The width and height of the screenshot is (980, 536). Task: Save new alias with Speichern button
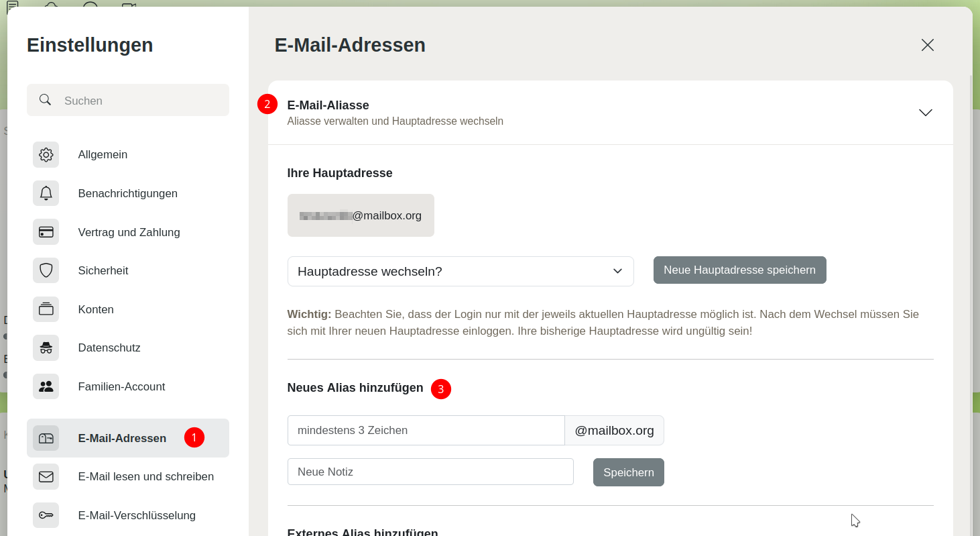629,472
